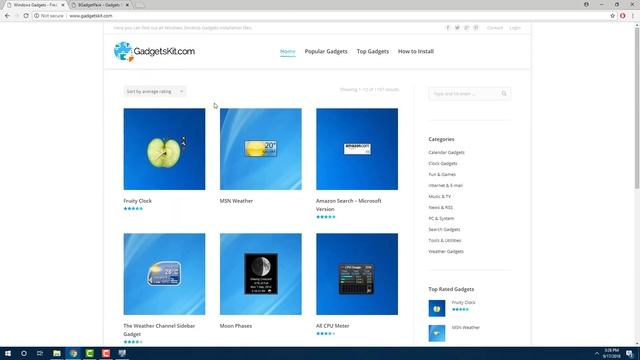640x360 pixels.
Task: Click the search magnifier icon in sidebar
Action: (x=504, y=93)
